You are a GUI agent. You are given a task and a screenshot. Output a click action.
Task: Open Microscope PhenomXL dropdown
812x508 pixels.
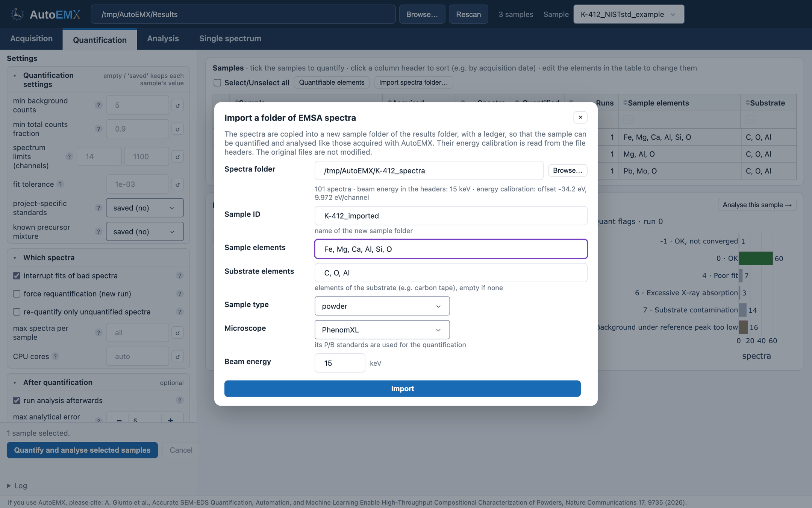click(382, 330)
